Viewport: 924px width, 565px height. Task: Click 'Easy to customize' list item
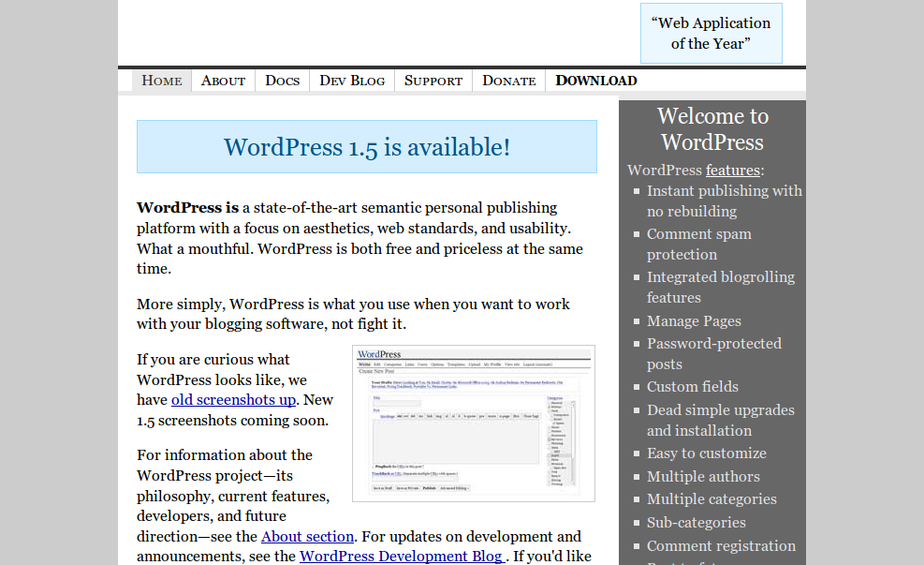pyautogui.click(x=707, y=453)
